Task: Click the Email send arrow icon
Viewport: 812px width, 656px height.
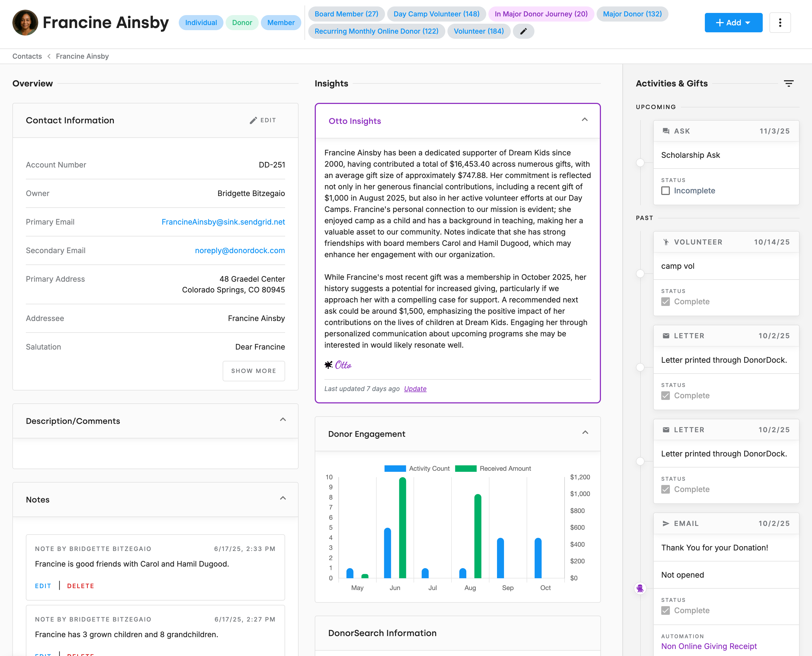Action: (x=666, y=524)
